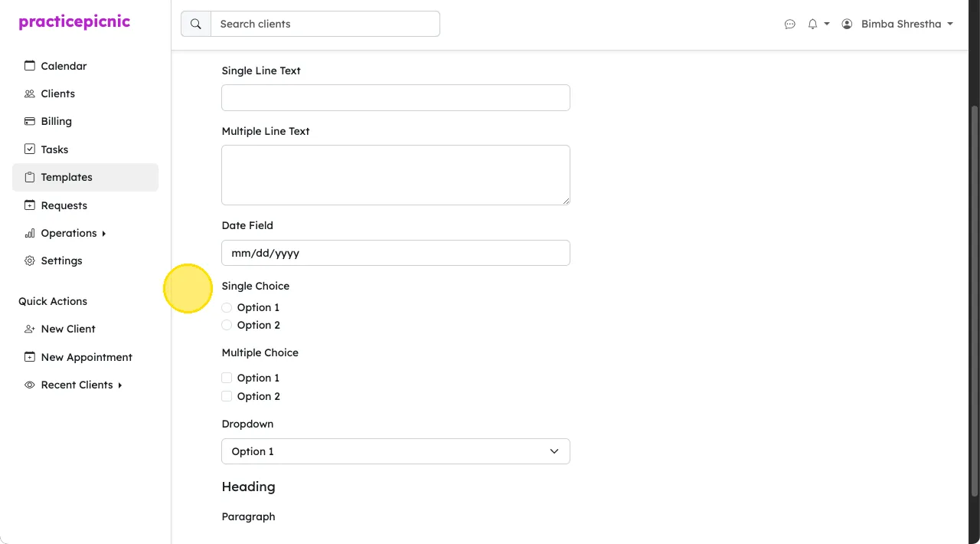Click the Clients people icon

pyautogui.click(x=30, y=93)
